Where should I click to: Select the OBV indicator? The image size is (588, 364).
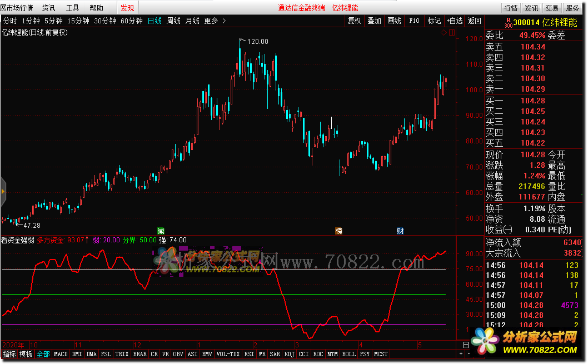click(178, 354)
